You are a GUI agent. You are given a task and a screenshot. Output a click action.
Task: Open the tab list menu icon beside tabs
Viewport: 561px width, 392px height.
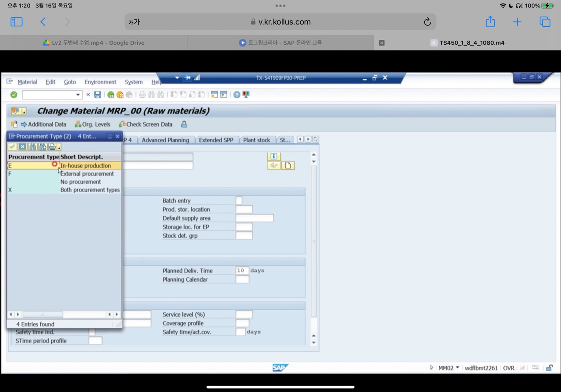pyautogui.click(x=316, y=139)
